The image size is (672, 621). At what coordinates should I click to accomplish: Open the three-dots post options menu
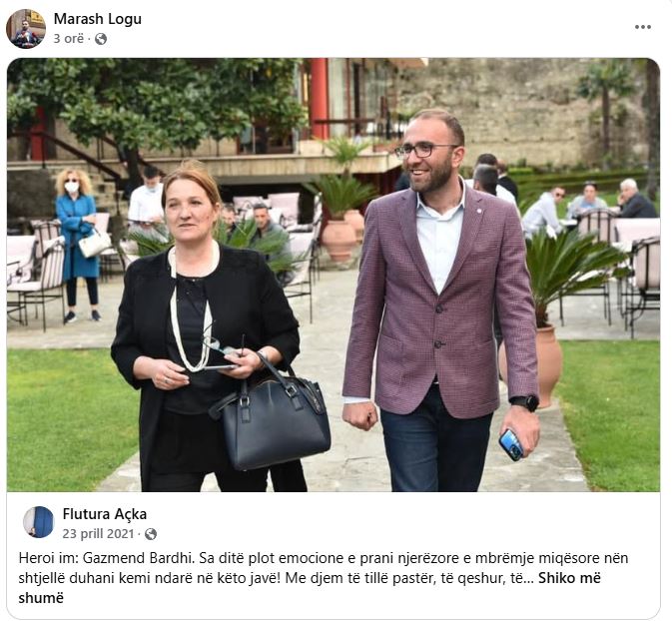pyautogui.click(x=643, y=27)
